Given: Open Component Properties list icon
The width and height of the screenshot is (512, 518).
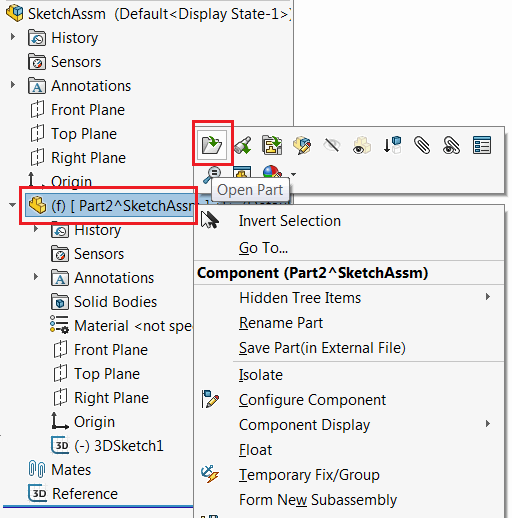Looking at the screenshot, I should pyautogui.click(x=482, y=145).
